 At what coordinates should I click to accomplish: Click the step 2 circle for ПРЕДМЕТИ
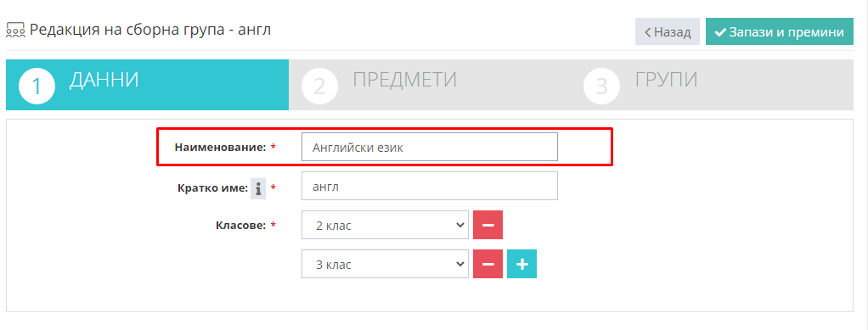(319, 87)
